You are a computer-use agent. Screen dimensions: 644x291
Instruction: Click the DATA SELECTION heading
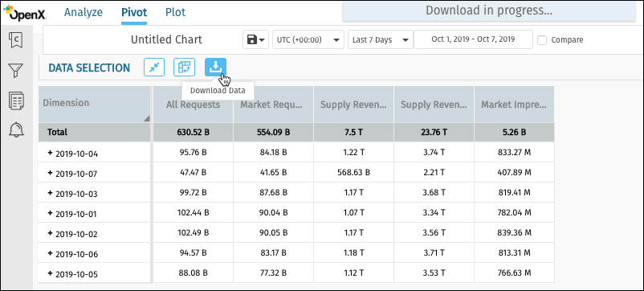click(x=89, y=68)
